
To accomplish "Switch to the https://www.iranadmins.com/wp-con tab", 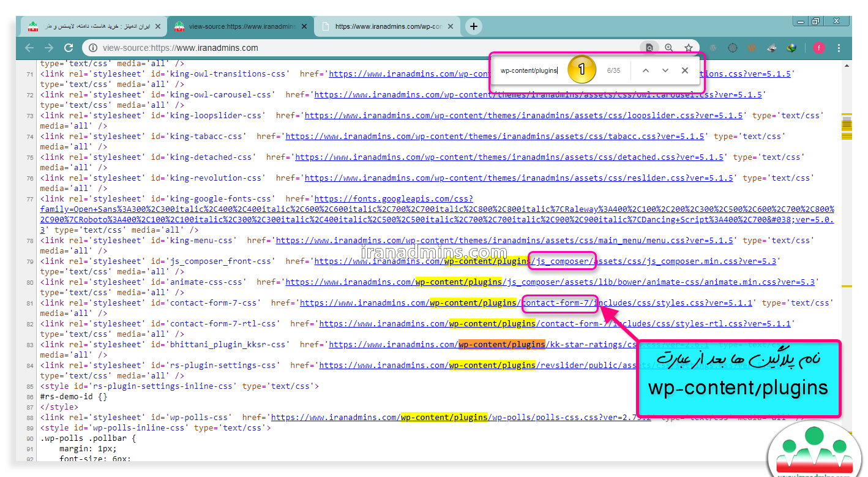I will pyautogui.click(x=388, y=26).
